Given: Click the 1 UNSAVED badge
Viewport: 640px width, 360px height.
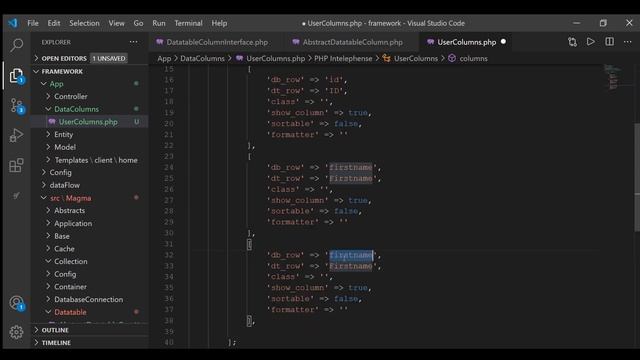Looking at the screenshot, I should pos(109,58).
